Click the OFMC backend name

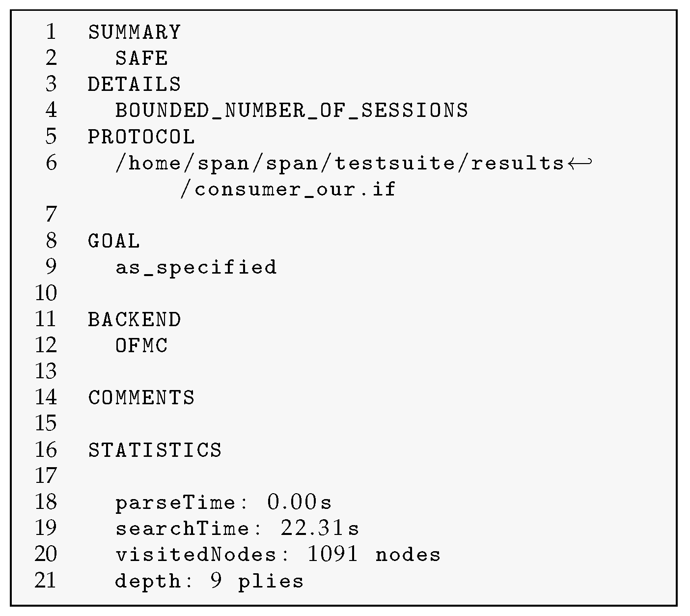[x=141, y=346]
